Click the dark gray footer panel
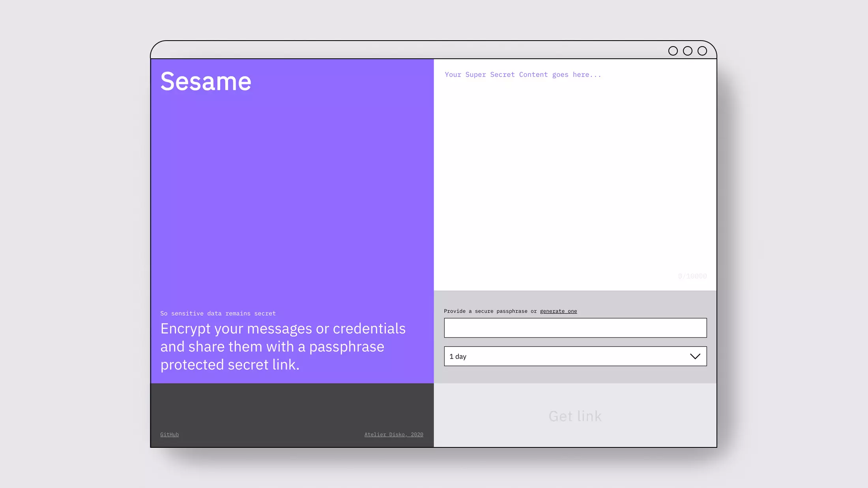This screenshot has height=488, width=868. (292, 406)
